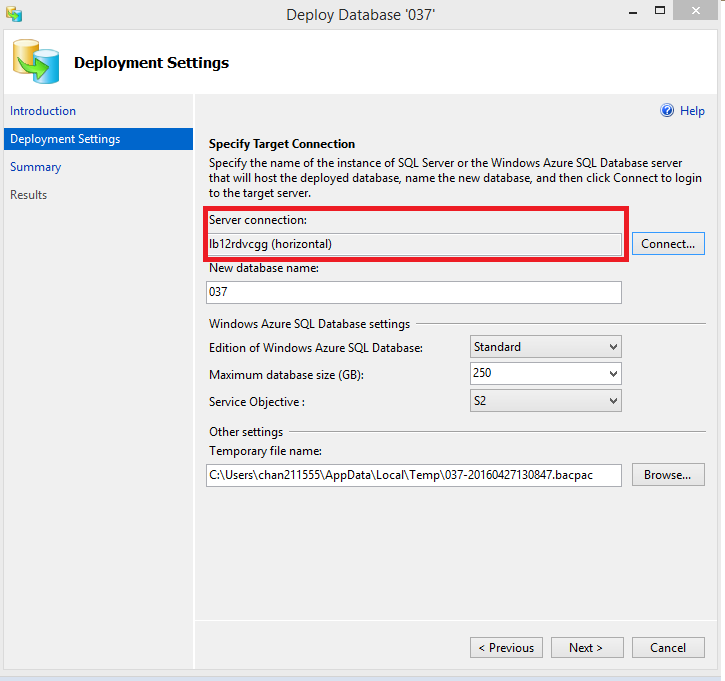
Task: Click the 'Windows Azure SQL Database settings' label
Action: click(x=309, y=324)
